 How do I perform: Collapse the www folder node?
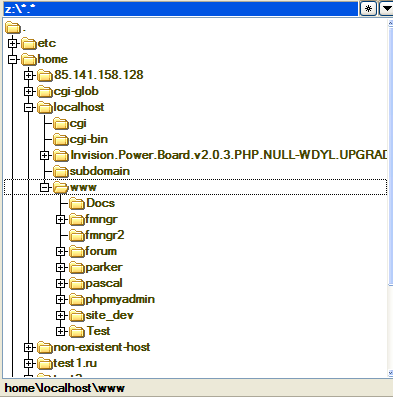coord(44,187)
